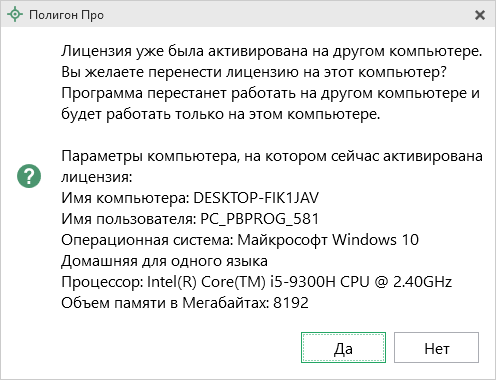Click the 'лицензия:' text line

coord(97,177)
